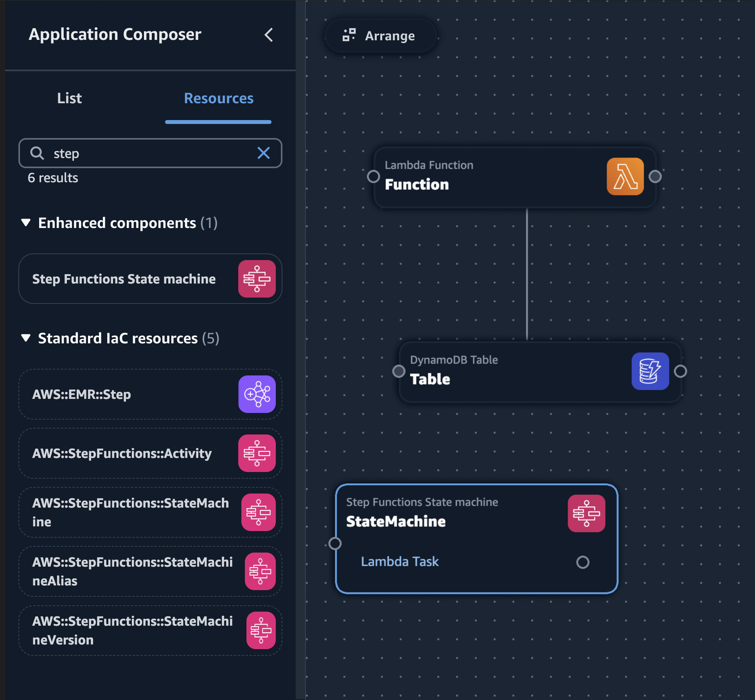Click the AWS::StepFunctions::StateMachineVersion icon
755x700 pixels.
click(261, 630)
